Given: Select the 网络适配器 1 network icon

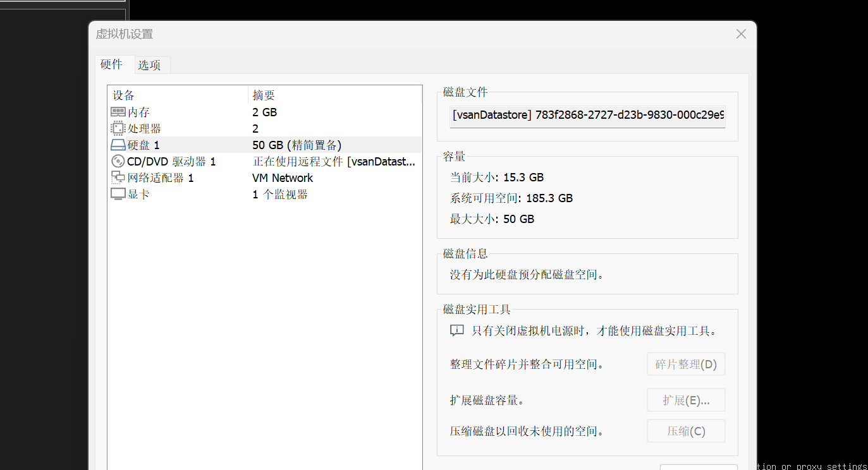Looking at the screenshot, I should tap(118, 178).
